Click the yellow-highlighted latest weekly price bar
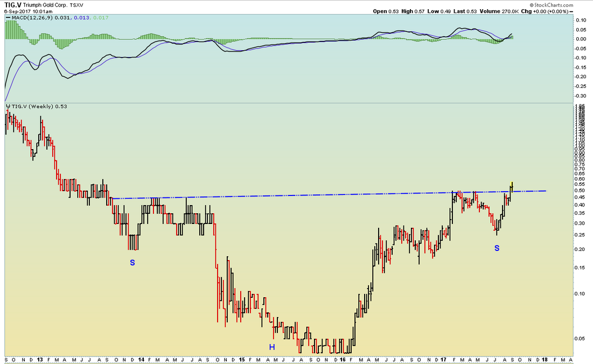The image size is (593, 364). click(x=512, y=187)
